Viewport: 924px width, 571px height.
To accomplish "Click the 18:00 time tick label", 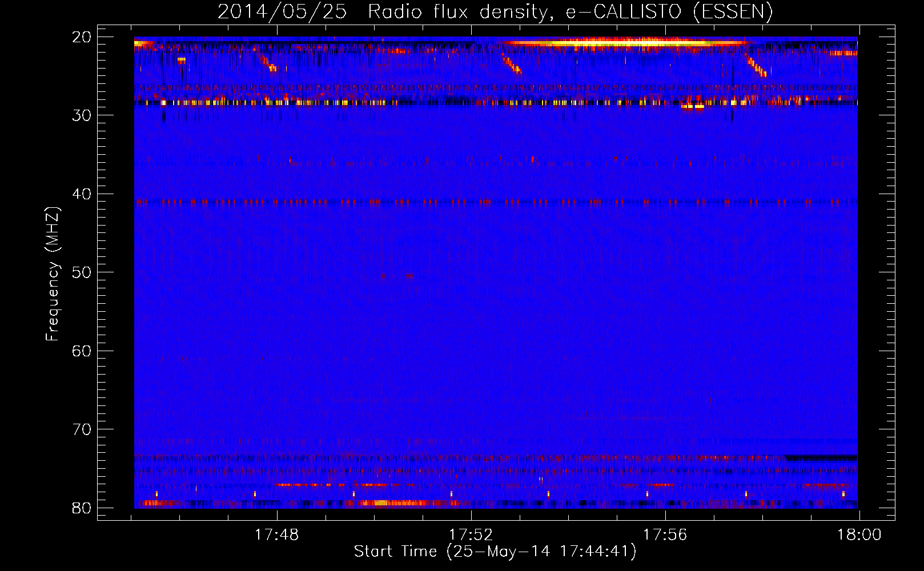I will [x=859, y=535].
